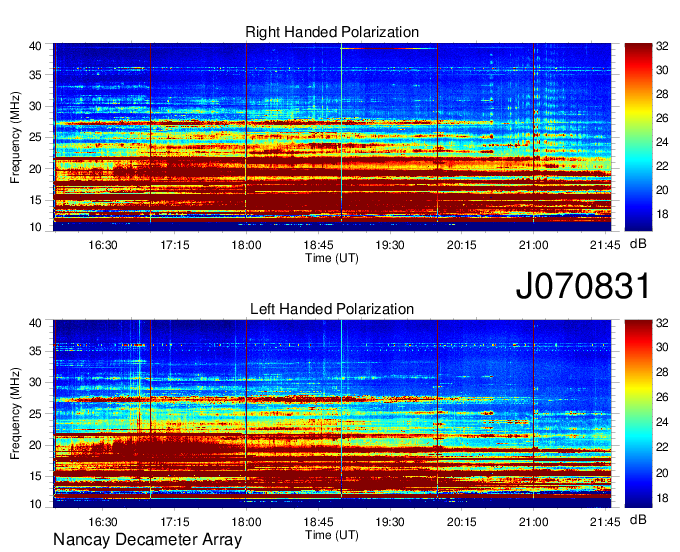Click the 16:30 tick label on top plot
This screenshot has height=552, width=680.
(x=103, y=245)
